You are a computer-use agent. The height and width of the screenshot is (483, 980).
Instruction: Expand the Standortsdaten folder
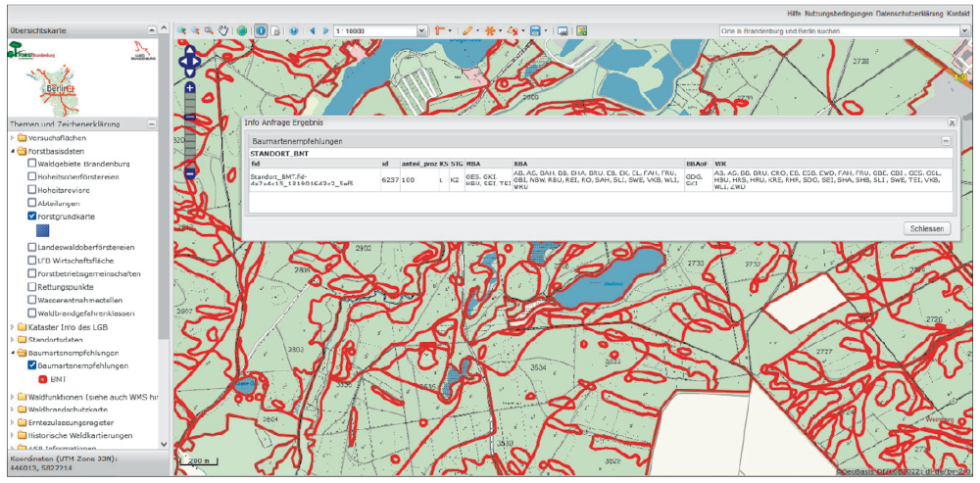pyautogui.click(x=12, y=339)
